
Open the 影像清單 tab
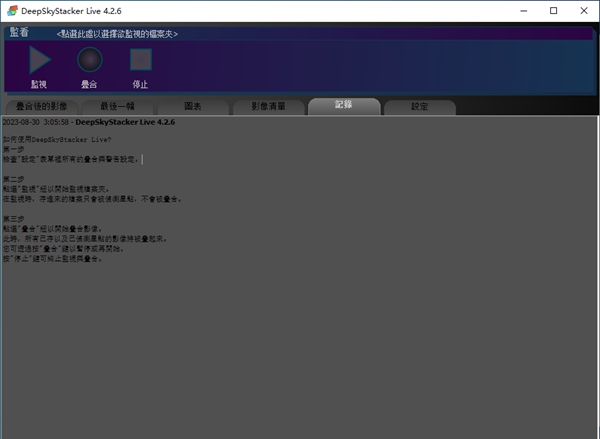click(269, 106)
